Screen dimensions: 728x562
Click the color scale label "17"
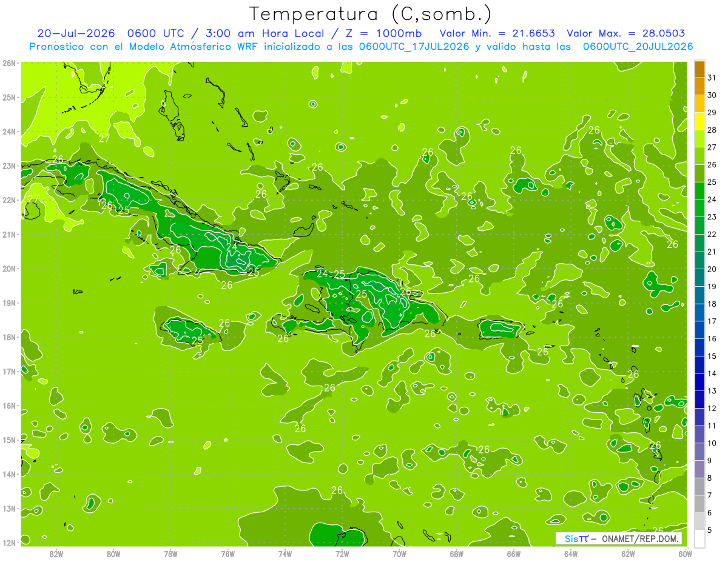point(712,321)
